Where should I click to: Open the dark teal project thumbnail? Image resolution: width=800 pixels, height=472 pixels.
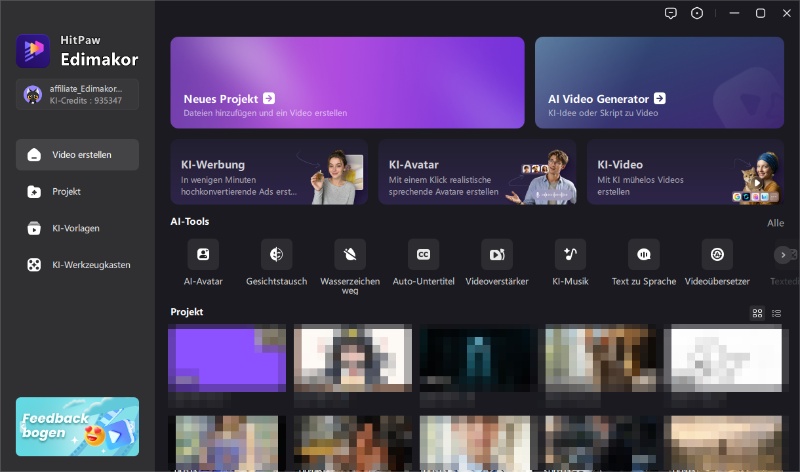click(x=478, y=359)
